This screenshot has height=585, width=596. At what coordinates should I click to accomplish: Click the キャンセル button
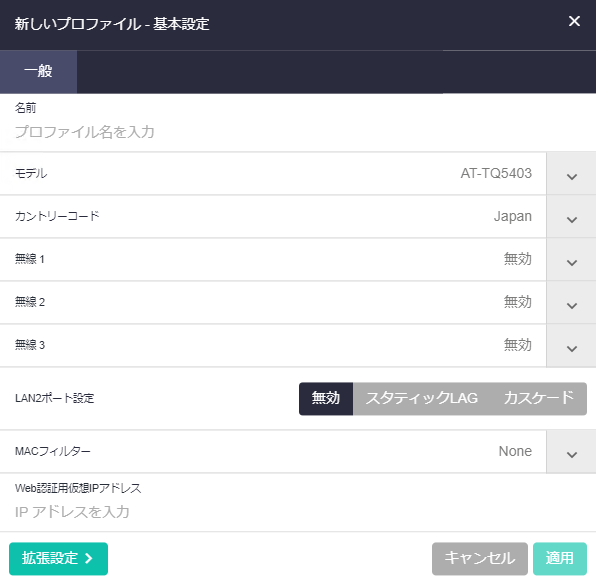pos(480,559)
